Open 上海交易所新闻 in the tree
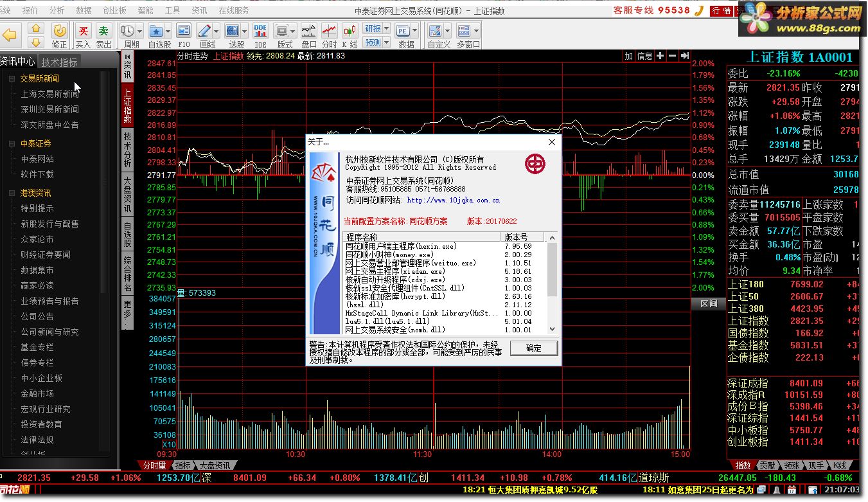The width and height of the screenshot is (868, 502). tap(50, 94)
